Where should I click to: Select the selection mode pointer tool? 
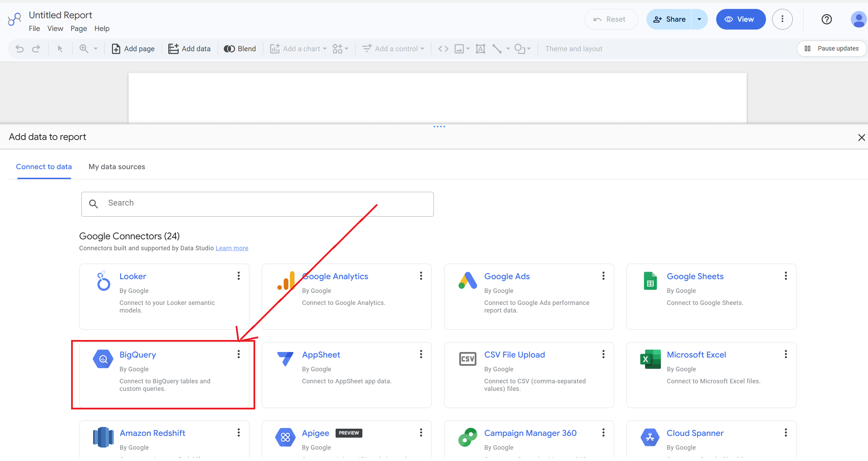60,49
